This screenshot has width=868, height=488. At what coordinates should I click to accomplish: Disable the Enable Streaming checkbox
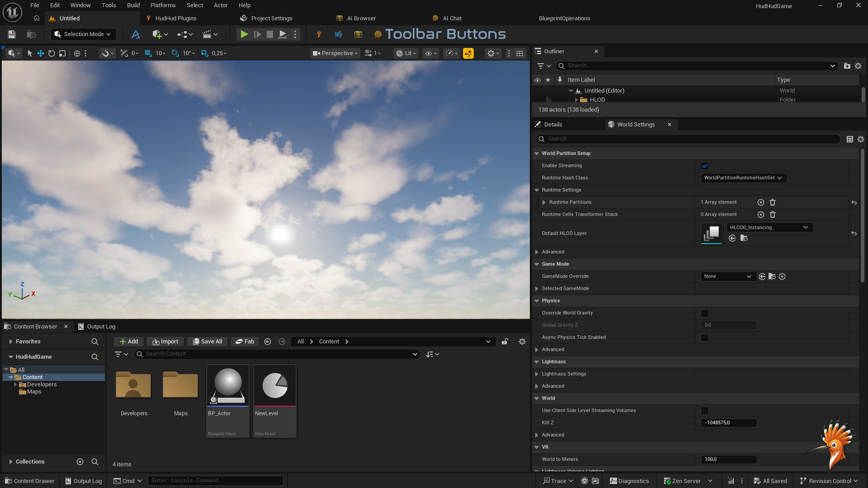(705, 166)
